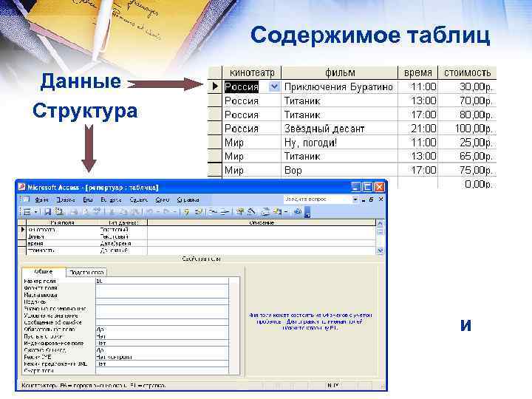This screenshot has height=399, width=532.
Task: Click the File Search icon next to Save
Action: click(x=59, y=212)
